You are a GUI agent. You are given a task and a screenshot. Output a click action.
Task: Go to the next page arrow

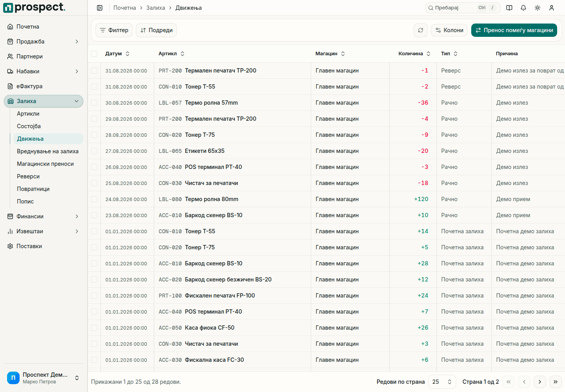(540, 382)
